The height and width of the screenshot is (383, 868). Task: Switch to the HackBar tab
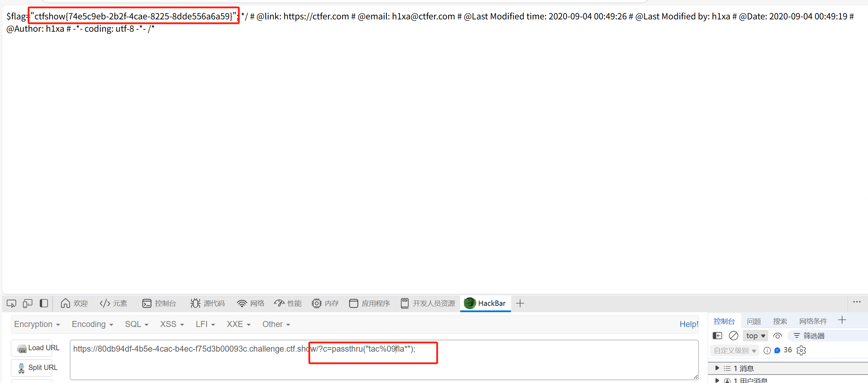(x=485, y=303)
